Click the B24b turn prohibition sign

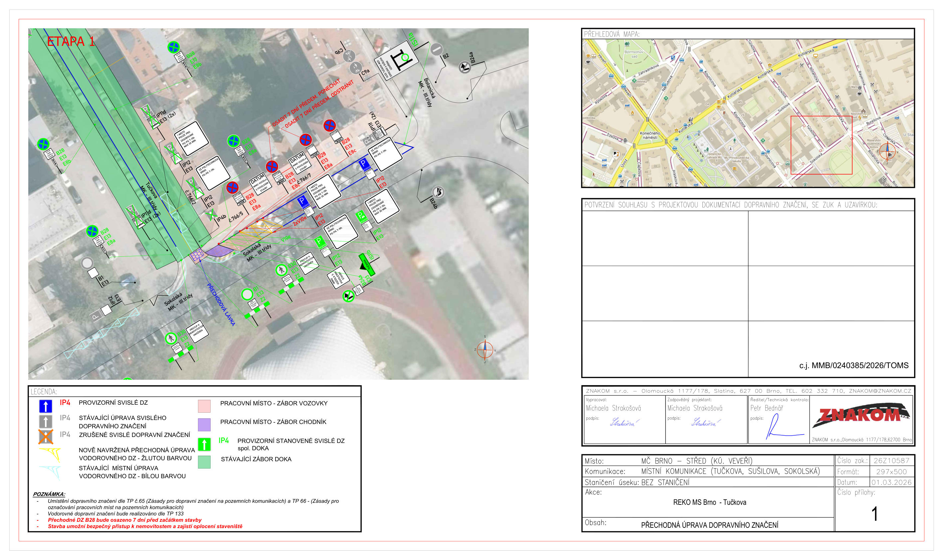coord(438,193)
